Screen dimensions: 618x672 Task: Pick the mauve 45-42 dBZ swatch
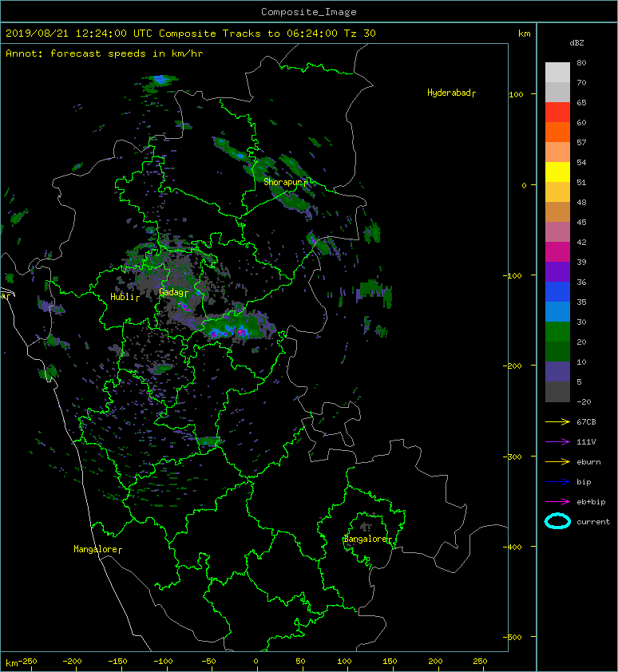click(557, 232)
